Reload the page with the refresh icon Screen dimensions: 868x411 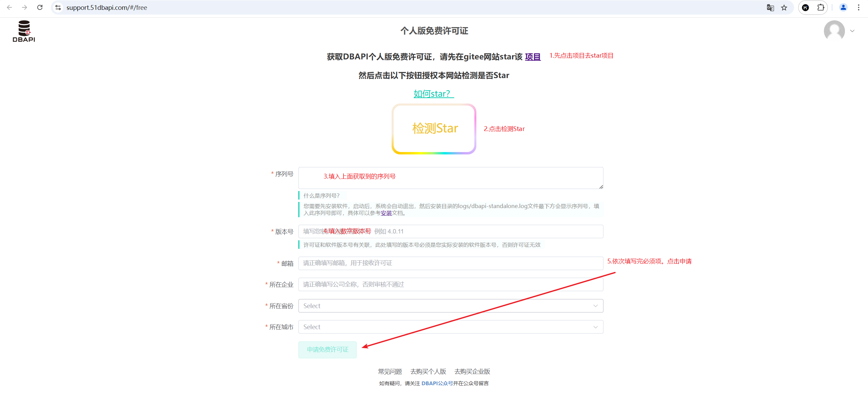click(x=40, y=7)
